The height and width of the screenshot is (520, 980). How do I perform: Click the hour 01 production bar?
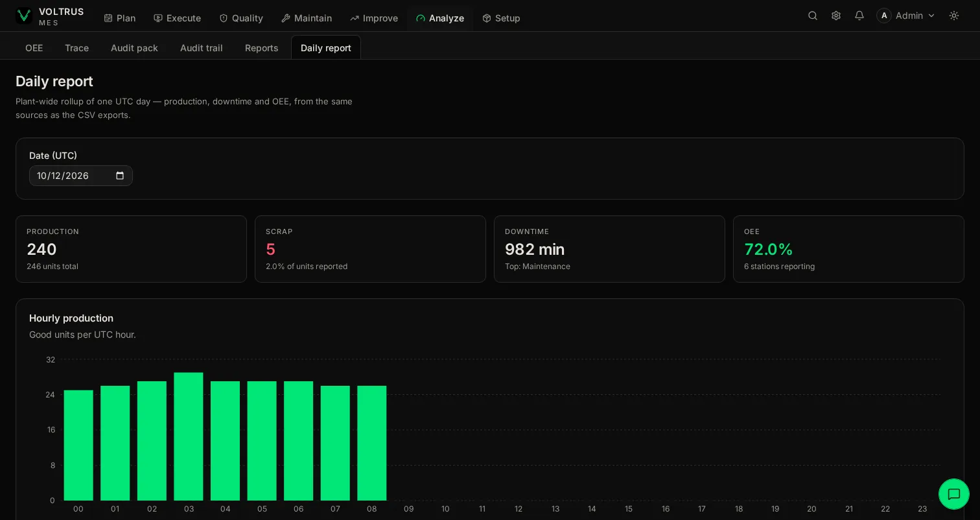pos(115,443)
